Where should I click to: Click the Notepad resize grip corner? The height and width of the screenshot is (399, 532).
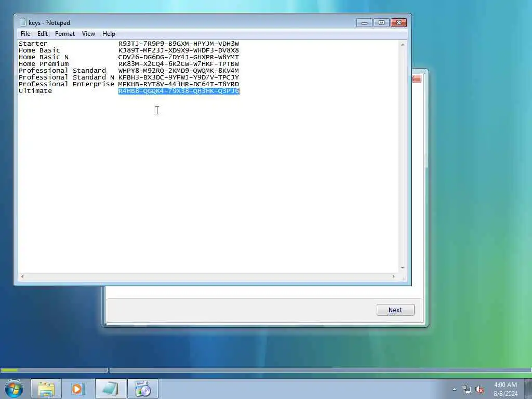404,278
